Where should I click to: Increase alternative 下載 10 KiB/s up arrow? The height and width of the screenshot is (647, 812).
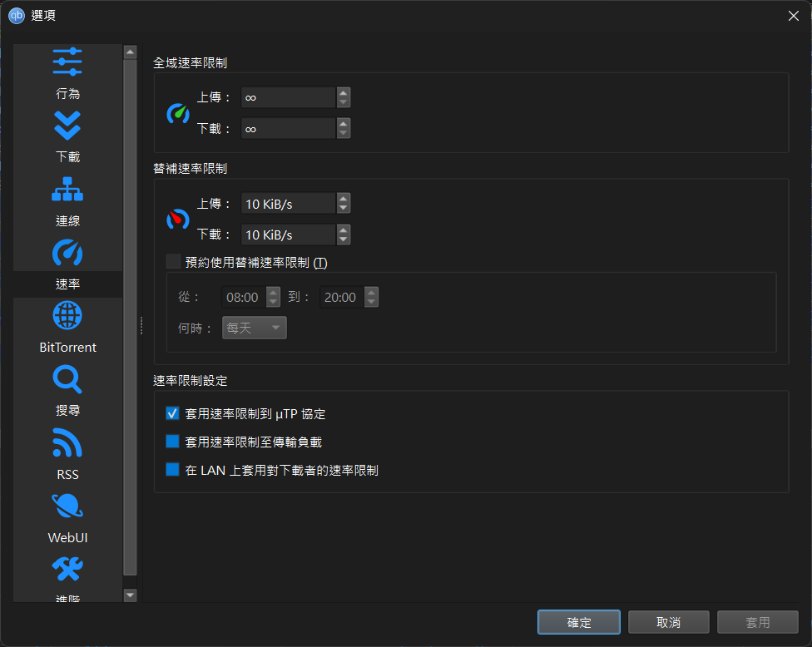coord(344,230)
